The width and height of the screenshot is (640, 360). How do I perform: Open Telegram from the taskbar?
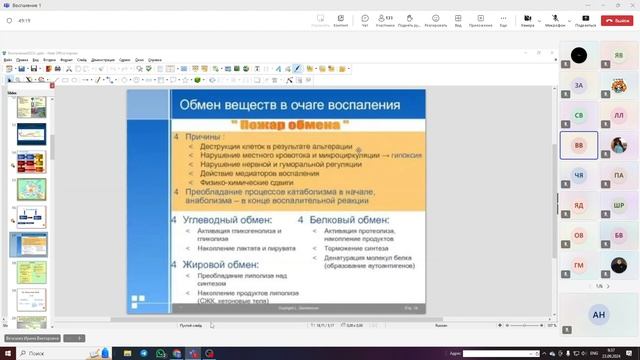[x=144, y=353]
